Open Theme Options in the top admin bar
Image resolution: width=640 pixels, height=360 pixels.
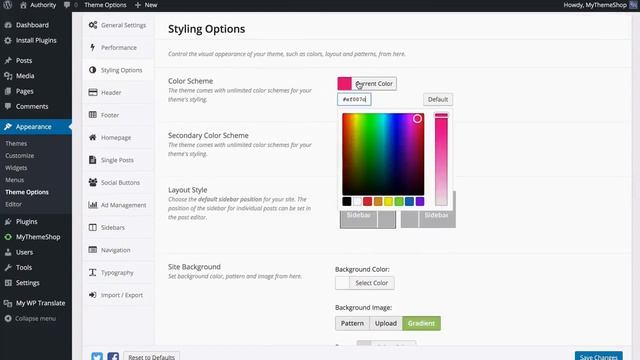(x=105, y=5)
